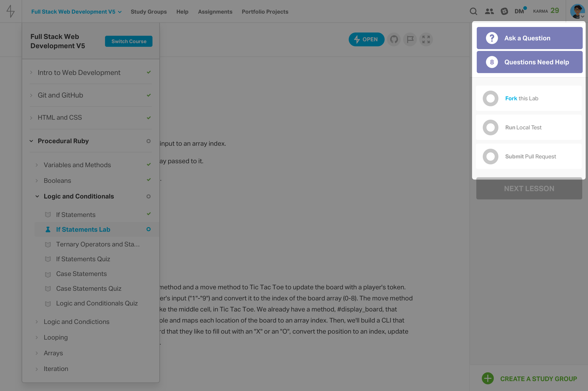Click the lightning bolt logo top-left
This screenshot has width=588, height=391.
pyautogui.click(x=10, y=11)
